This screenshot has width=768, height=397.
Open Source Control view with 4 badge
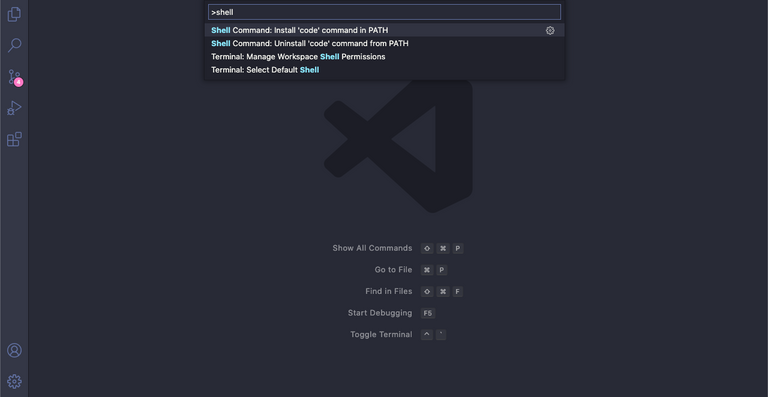(14, 77)
